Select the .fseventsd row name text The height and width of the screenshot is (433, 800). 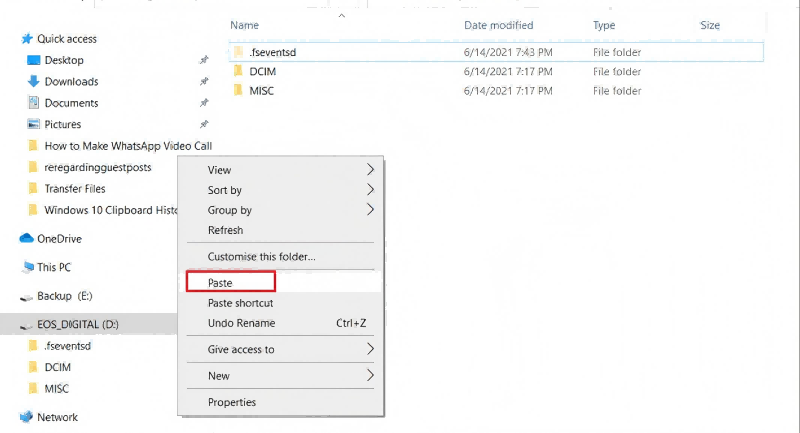[x=272, y=52]
